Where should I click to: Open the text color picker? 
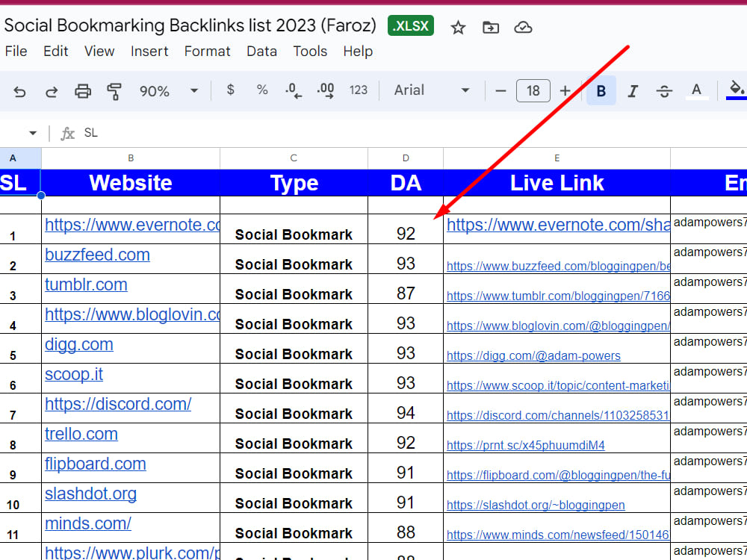(696, 90)
